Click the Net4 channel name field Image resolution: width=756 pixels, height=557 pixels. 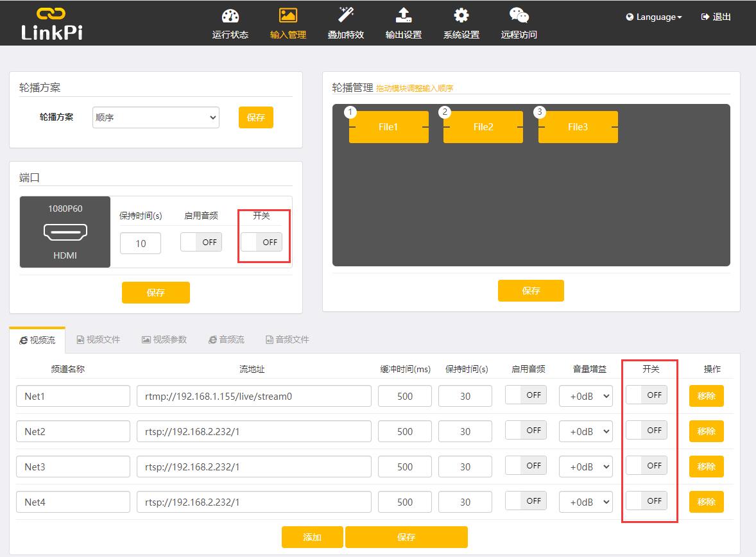click(73, 502)
